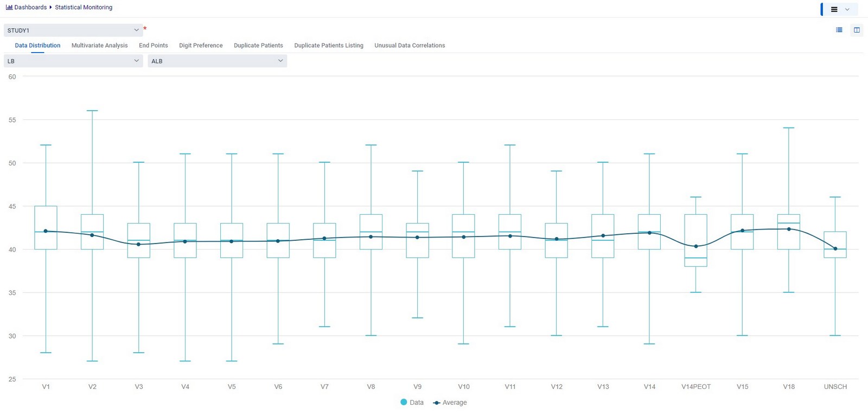Click the V15 average data point

pyautogui.click(x=743, y=231)
